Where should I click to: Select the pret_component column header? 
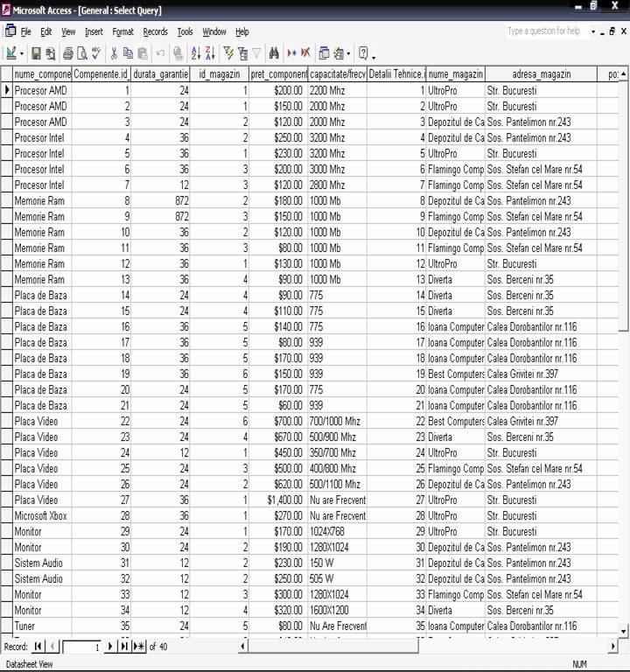click(278, 74)
